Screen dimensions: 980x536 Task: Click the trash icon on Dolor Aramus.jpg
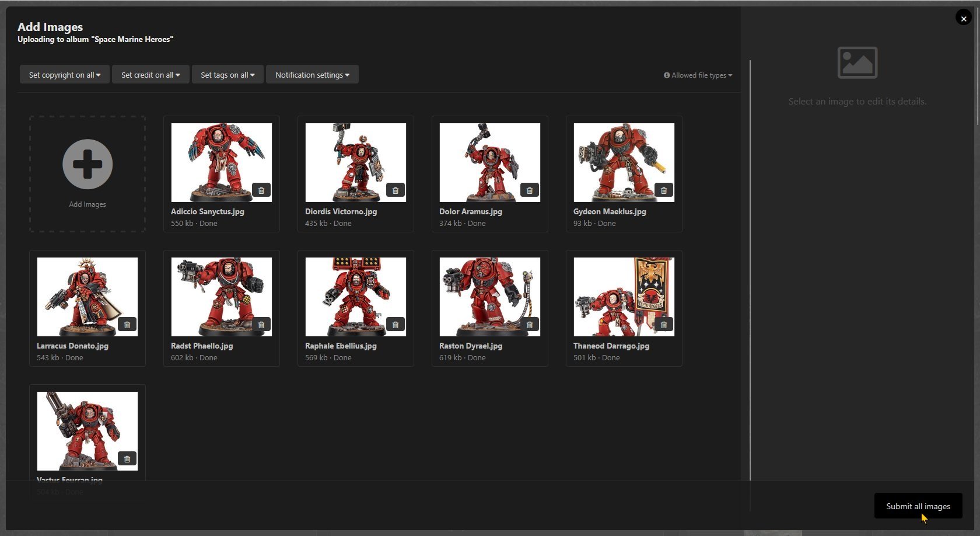(x=530, y=190)
